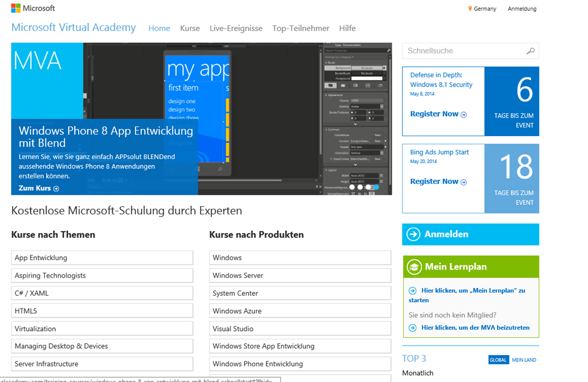
Task: Click link to join the MVA
Action: pyautogui.click(x=475, y=328)
